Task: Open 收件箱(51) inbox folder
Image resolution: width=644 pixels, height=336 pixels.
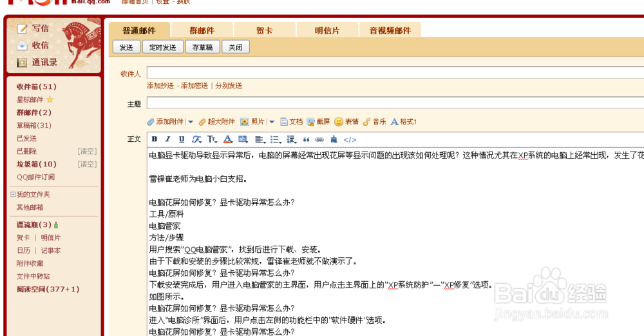Action: (37, 87)
